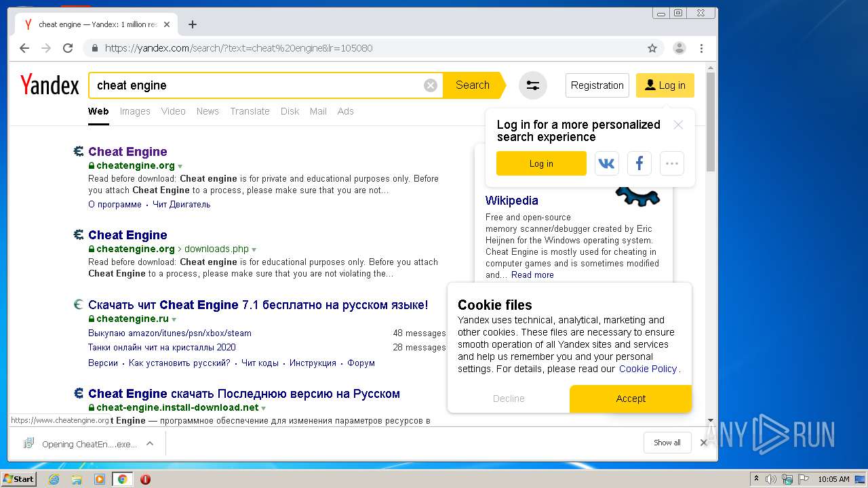The width and height of the screenshot is (868, 488).
Task: Switch to the Video tab
Action: [173, 111]
